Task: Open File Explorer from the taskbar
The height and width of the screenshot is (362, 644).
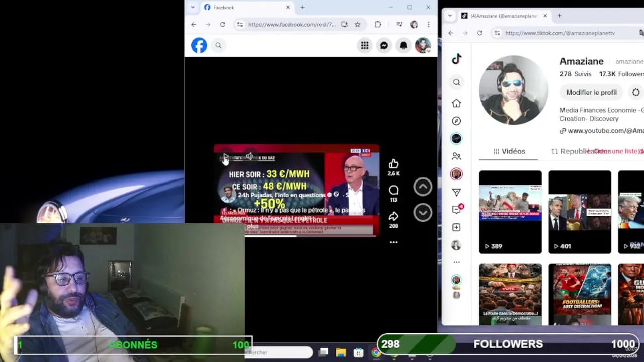Action: [341, 352]
